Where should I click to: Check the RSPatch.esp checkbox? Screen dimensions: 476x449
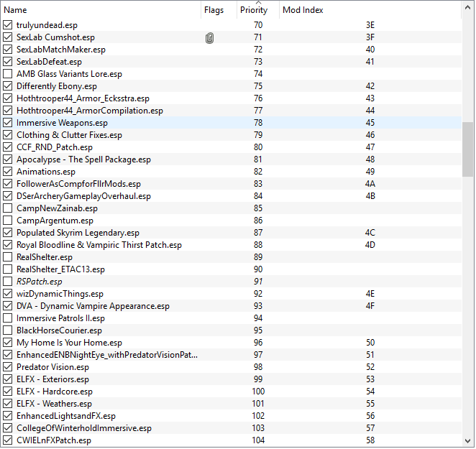[8, 282]
